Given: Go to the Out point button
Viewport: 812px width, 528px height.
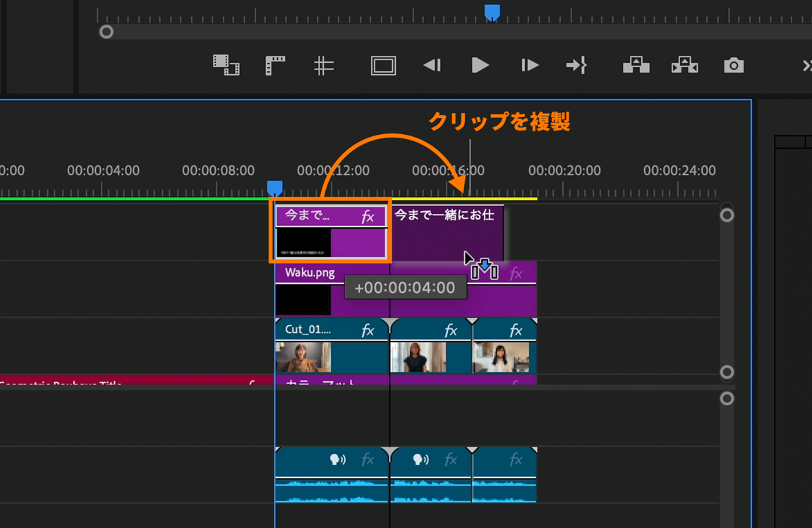Looking at the screenshot, I should 576,65.
